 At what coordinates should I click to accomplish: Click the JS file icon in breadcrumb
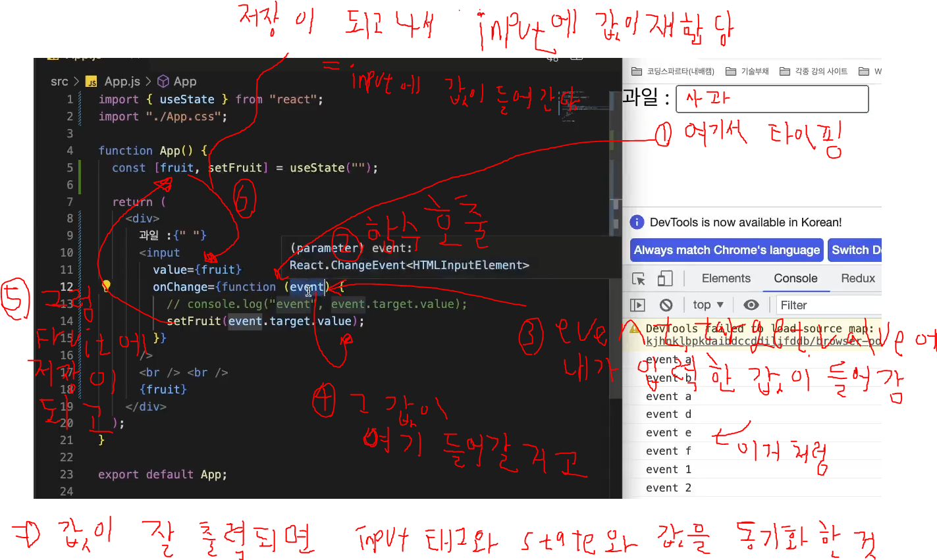(92, 82)
